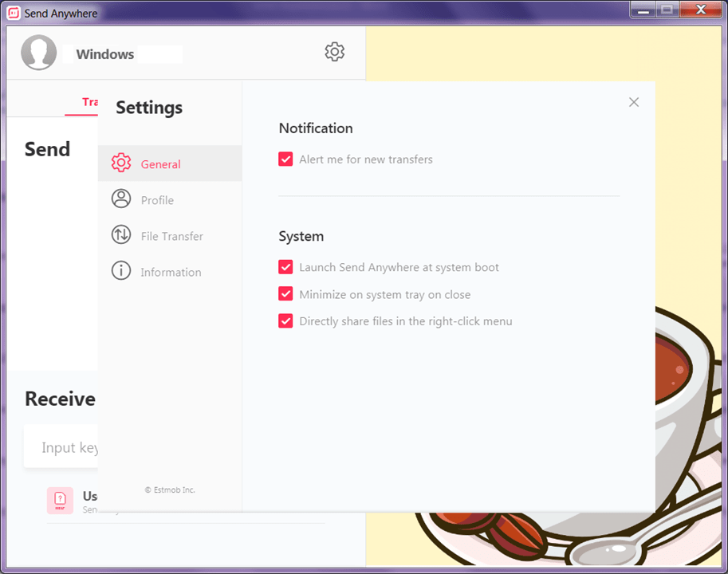This screenshot has width=728, height=574.
Task: Open settings via header gear icon
Action: pyautogui.click(x=334, y=52)
